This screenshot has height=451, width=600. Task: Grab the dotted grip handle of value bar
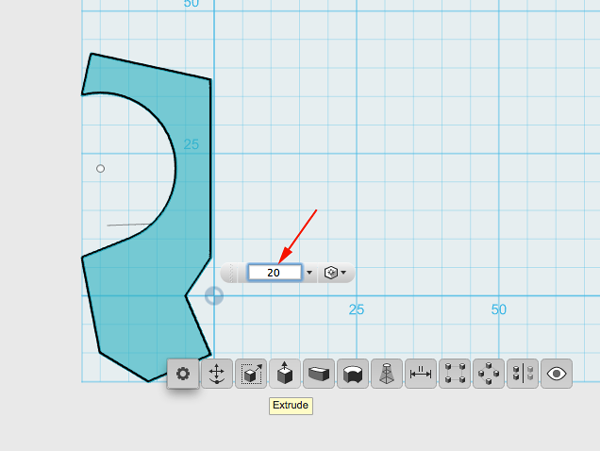[x=231, y=273]
